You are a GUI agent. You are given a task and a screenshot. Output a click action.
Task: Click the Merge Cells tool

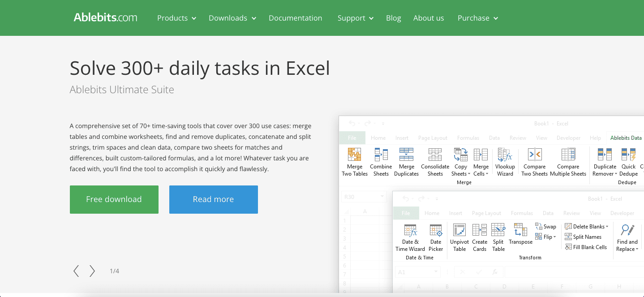481,162
